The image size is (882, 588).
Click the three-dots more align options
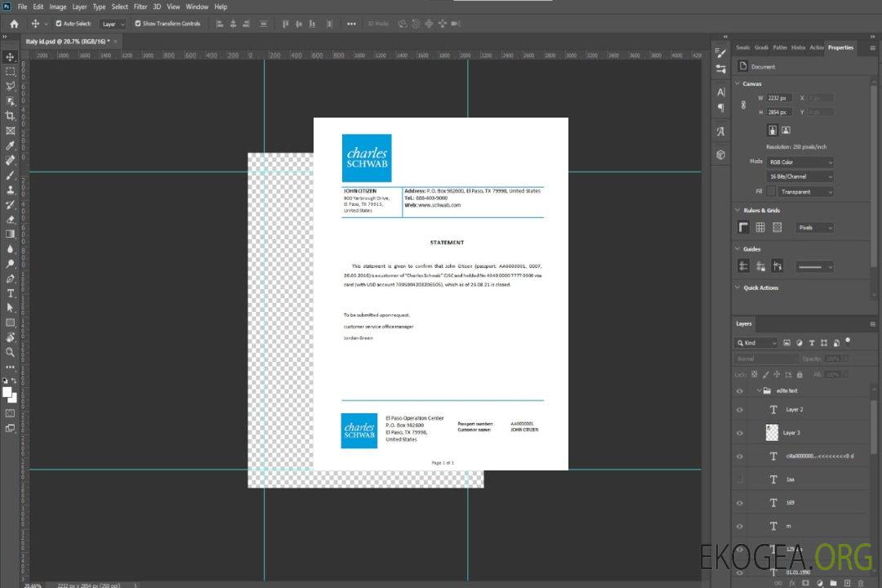351,24
